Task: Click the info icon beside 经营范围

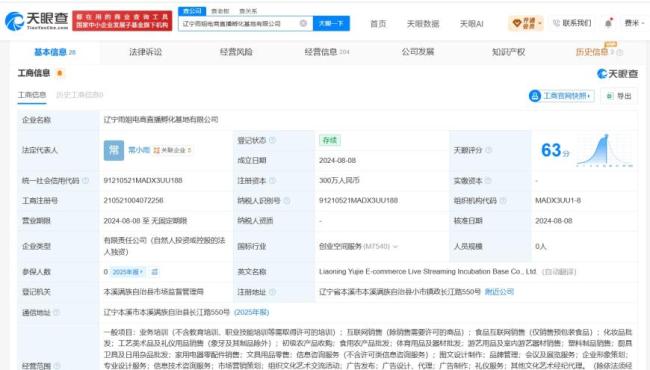Action: coord(57,366)
